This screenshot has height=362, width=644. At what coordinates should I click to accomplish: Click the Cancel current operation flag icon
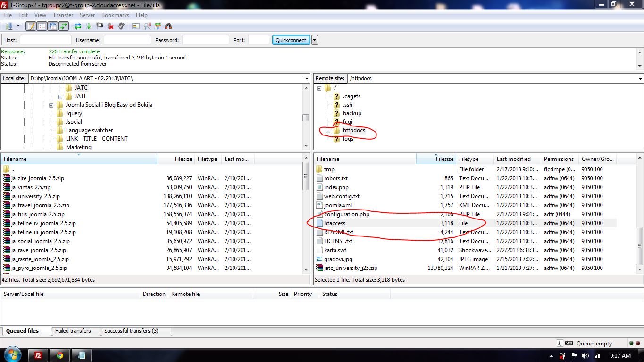100,26
